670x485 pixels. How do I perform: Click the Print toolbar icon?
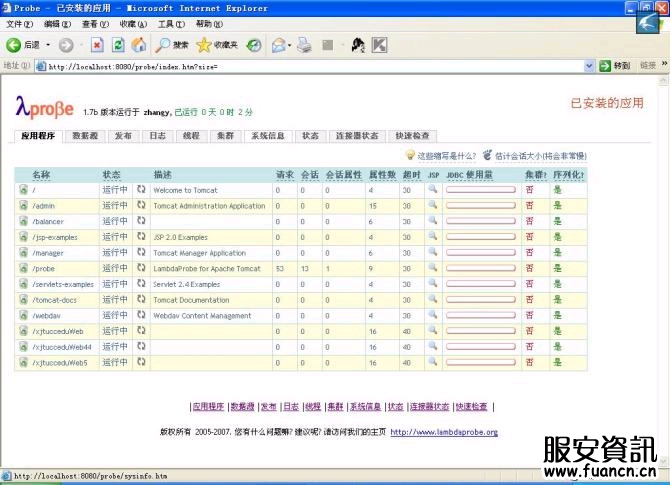point(304,45)
